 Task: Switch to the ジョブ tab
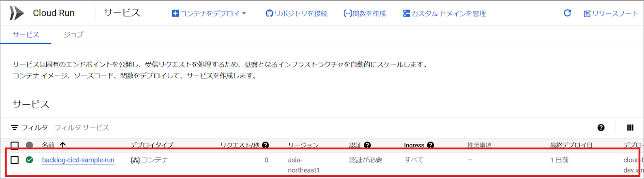73,35
